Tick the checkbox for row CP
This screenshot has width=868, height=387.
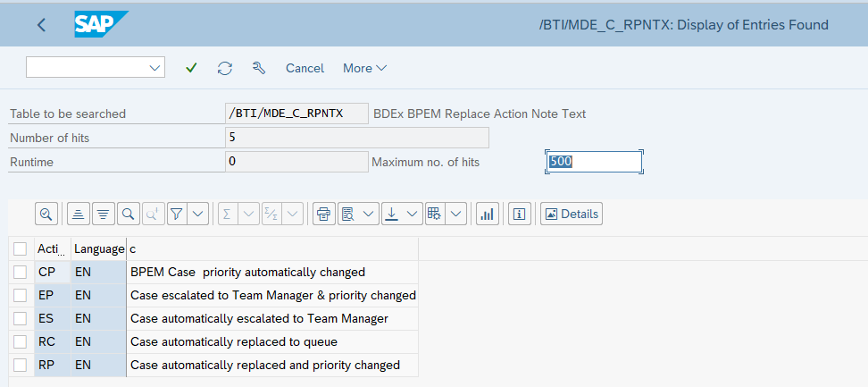[20, 272]
